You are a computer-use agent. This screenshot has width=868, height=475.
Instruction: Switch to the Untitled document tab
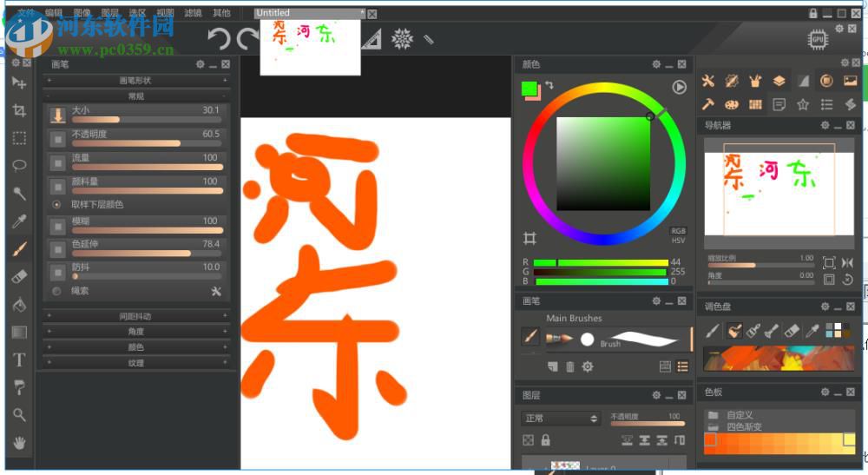pyautogui.click(x=310, y=13)
